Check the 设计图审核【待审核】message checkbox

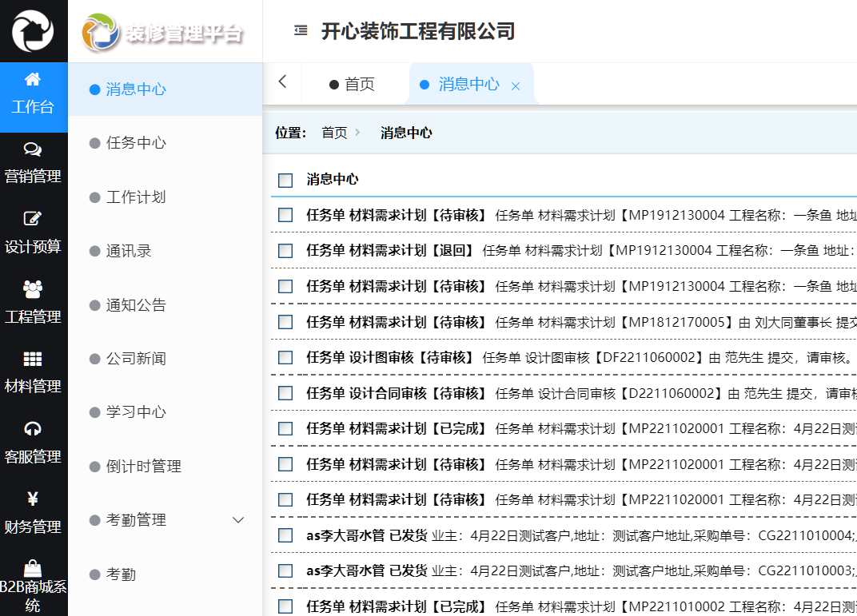tap(285, 357)
